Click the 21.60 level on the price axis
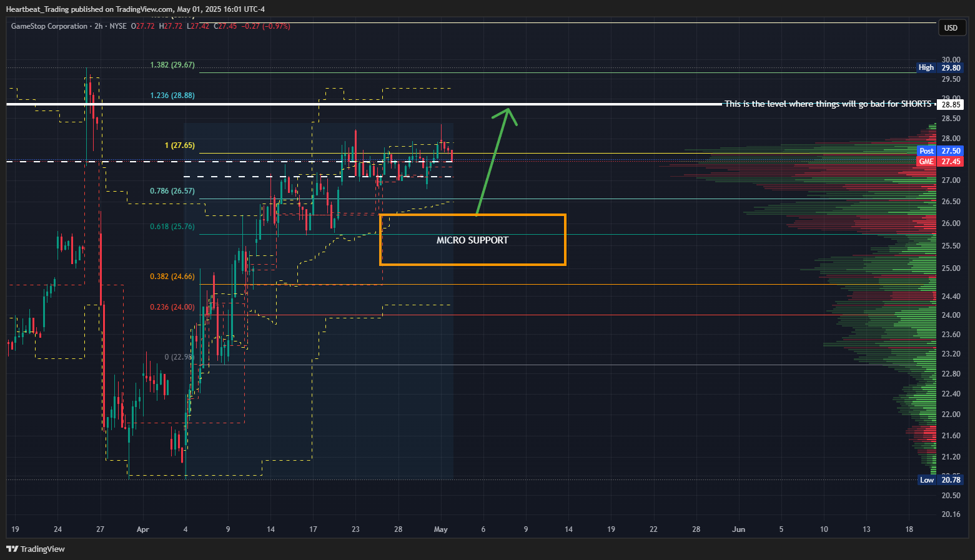The height and width of the screenshot is (560, 975). (951, 436)
